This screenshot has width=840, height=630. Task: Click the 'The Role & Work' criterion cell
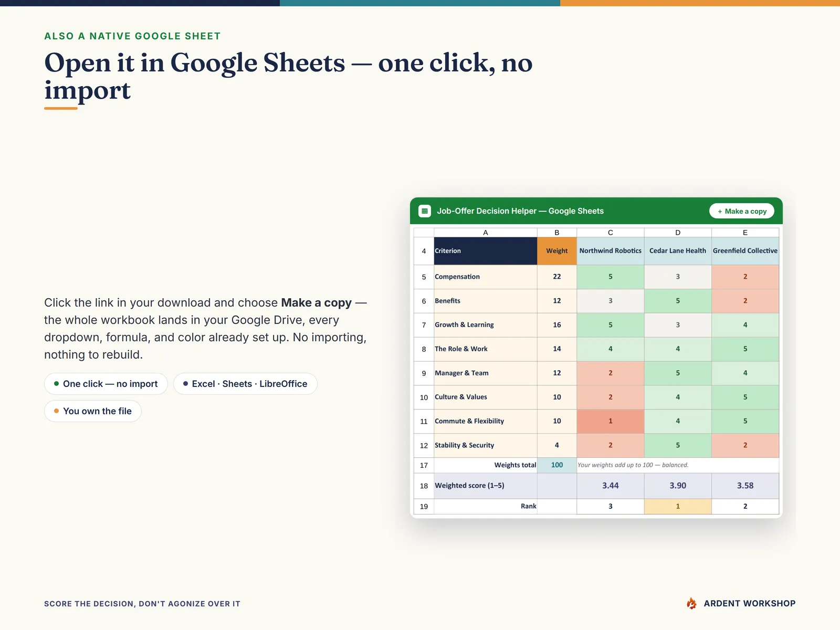coord(486,349)
